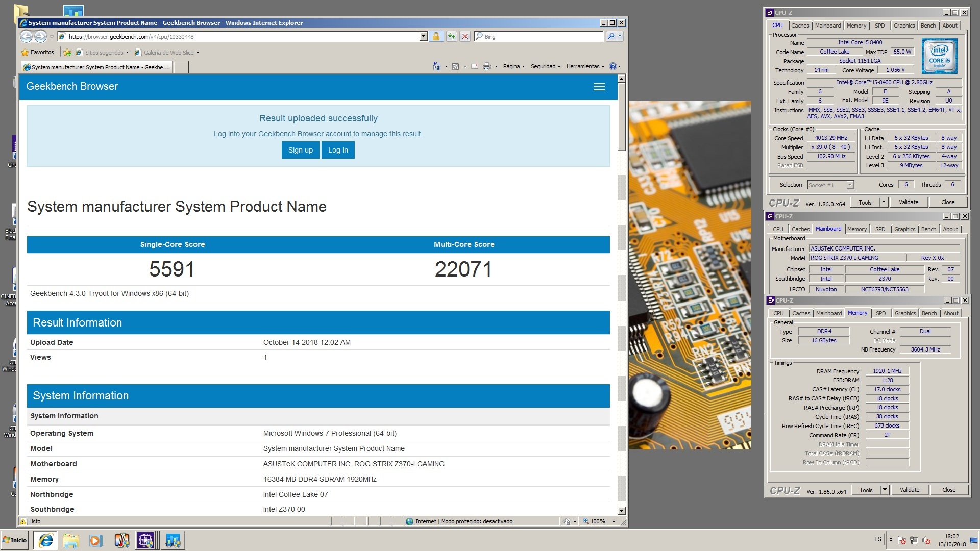Image resolution: width=980 pixels, height=551 pixels.
Task: Click Sign up button
Action: tap(300, 150)
